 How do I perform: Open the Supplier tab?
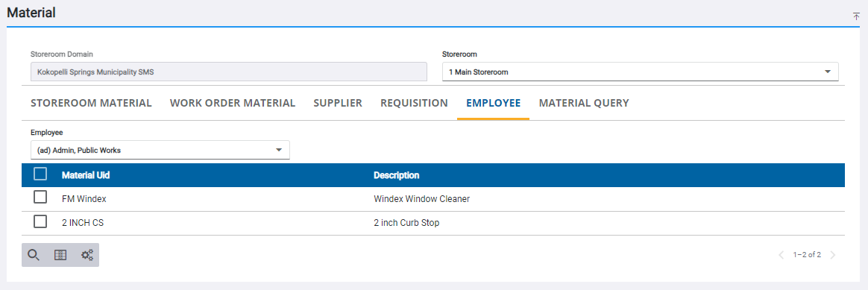(338, 103)
